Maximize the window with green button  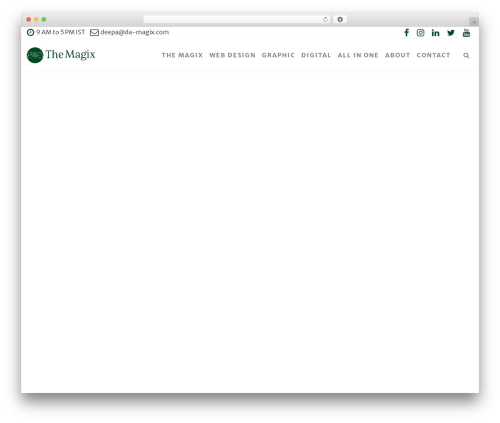click(x=44, y=19)
